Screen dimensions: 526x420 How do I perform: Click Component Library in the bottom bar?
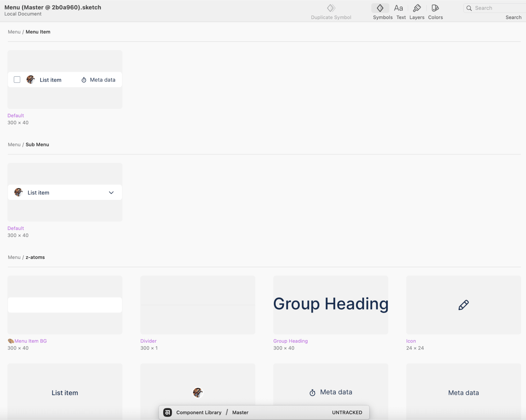[x=199, y=412]
